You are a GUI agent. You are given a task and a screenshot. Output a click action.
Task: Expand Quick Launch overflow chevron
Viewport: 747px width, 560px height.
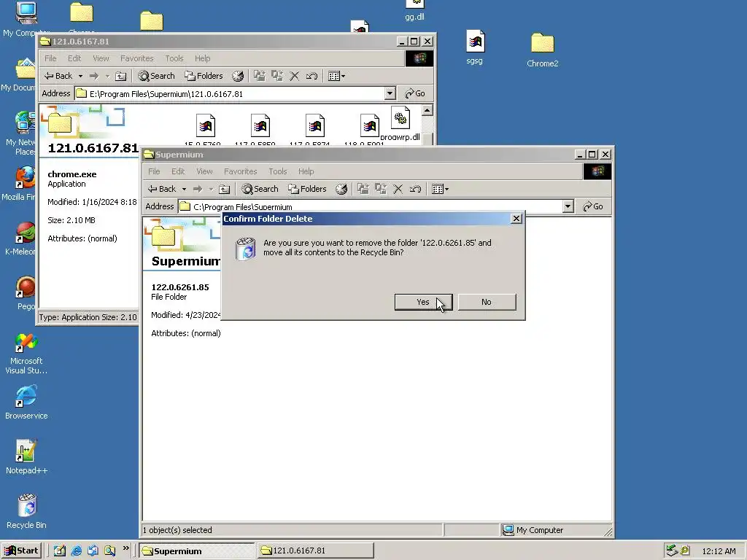(x=125, y=548)
